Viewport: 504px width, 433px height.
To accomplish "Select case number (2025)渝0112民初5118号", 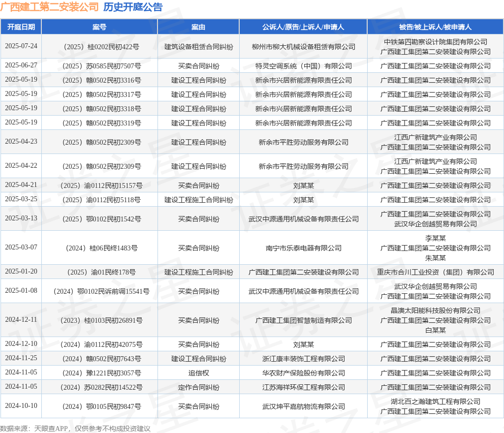I will pos(101,200).
